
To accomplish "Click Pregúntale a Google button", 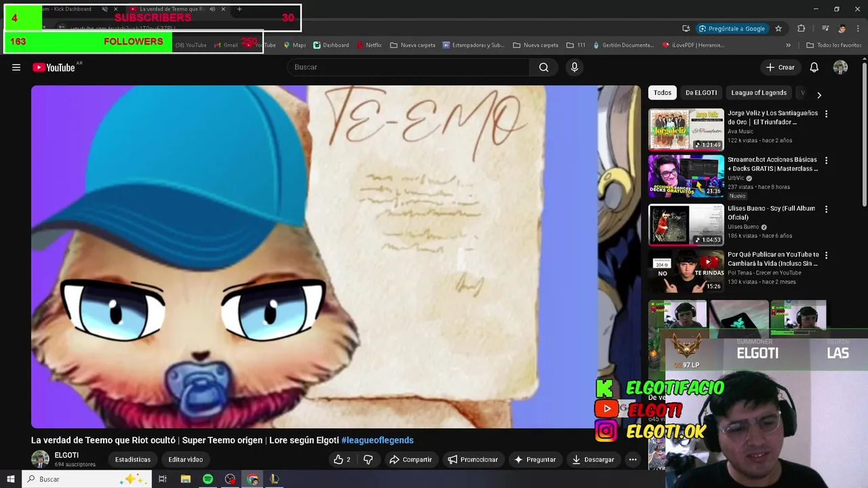I will click(731, 28).
